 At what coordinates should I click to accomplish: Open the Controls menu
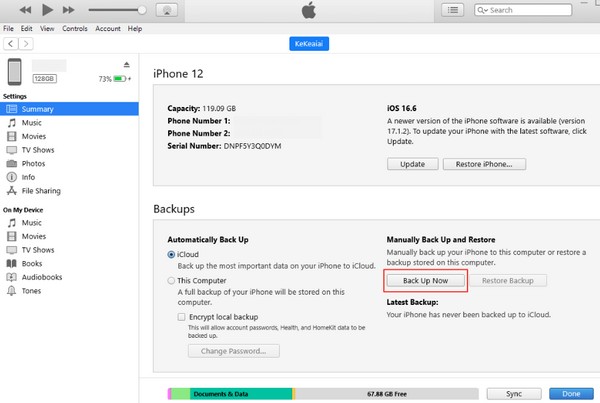coord(75,29)
